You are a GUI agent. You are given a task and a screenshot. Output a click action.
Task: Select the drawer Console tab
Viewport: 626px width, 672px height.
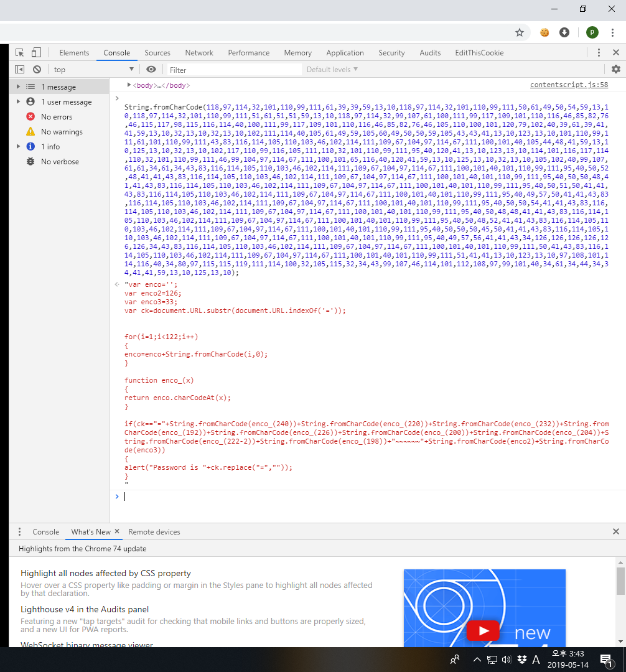(x=46, y=532)
